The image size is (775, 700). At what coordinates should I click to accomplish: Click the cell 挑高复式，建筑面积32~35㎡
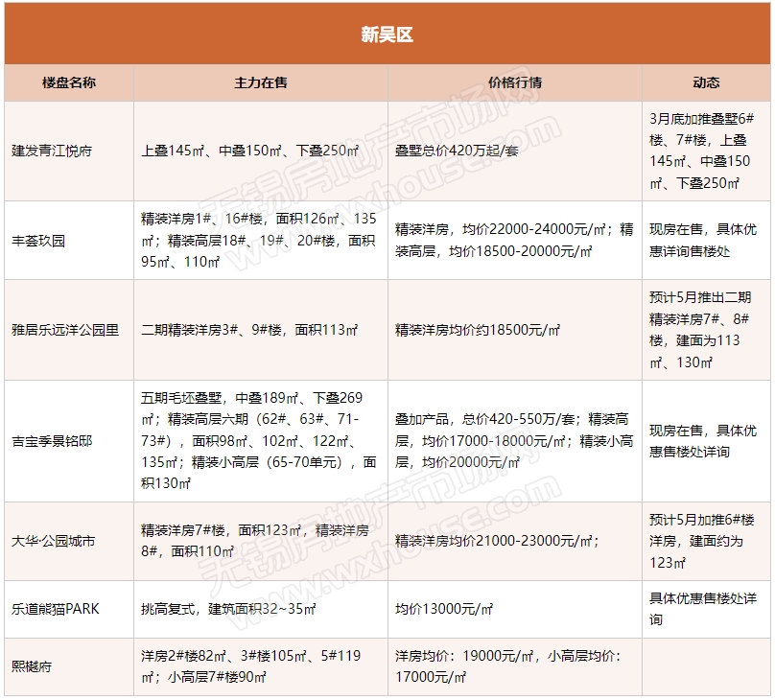(261, 609)
